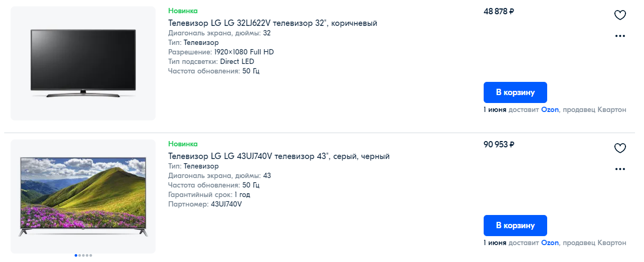Image resolution: width=644 pixels, height=262 pixels.
Task: Open three-dot menu for LG 32LJ622V
Action: [x=620, y=36]
